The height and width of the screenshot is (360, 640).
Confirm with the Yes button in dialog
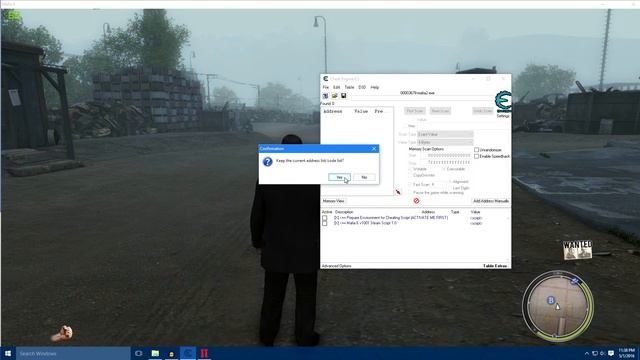(339, 177)
